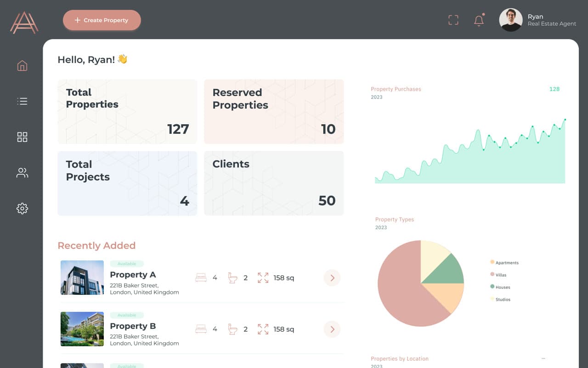This screenshot has height=368, width=588.
Task: Select the Studios legend swatch
Action: tap(492, 299)
